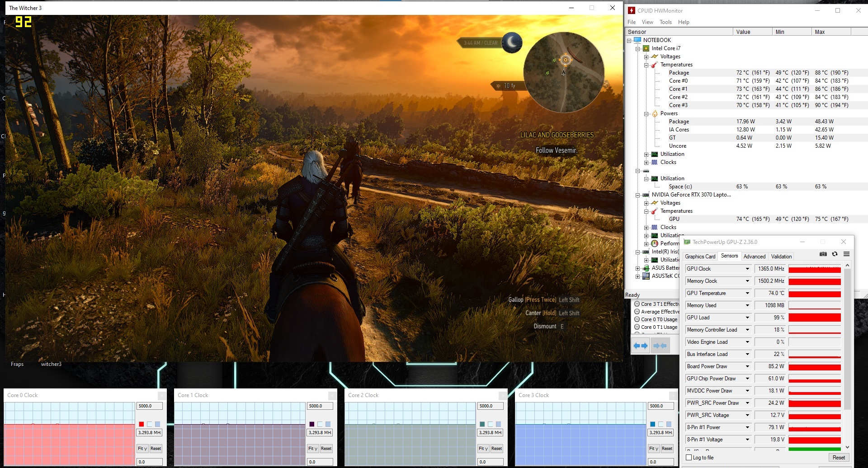Click the Intel Core i7 chip icon

(x=646, y=48)
